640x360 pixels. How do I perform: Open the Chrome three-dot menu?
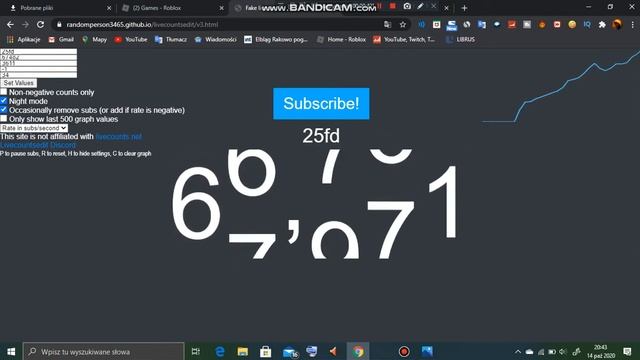tap(632, 24)
